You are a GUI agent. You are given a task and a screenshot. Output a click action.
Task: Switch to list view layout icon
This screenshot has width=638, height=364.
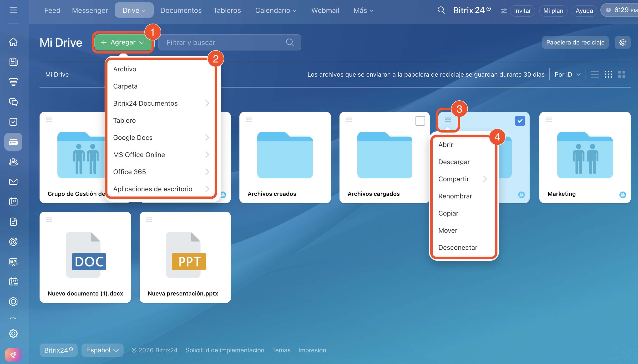point(595,74)
